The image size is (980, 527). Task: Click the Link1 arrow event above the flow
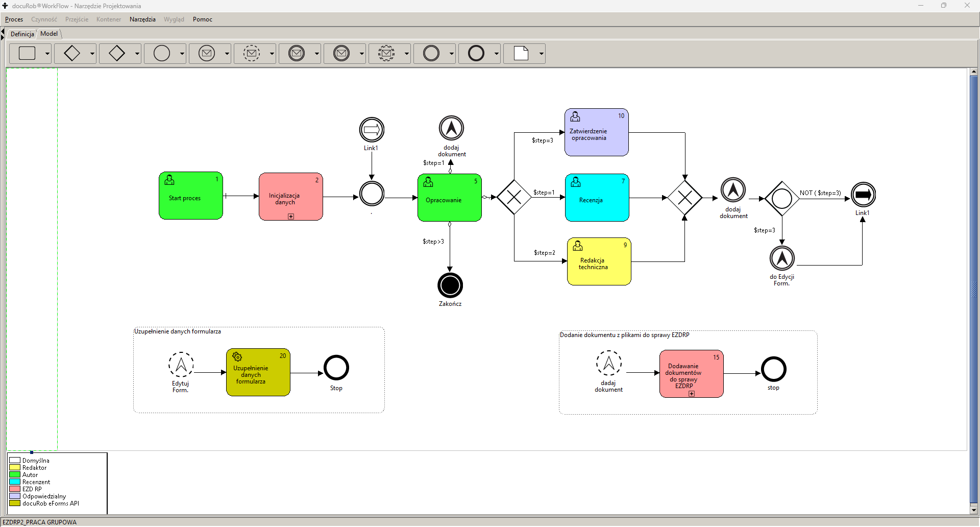[372, 130]
